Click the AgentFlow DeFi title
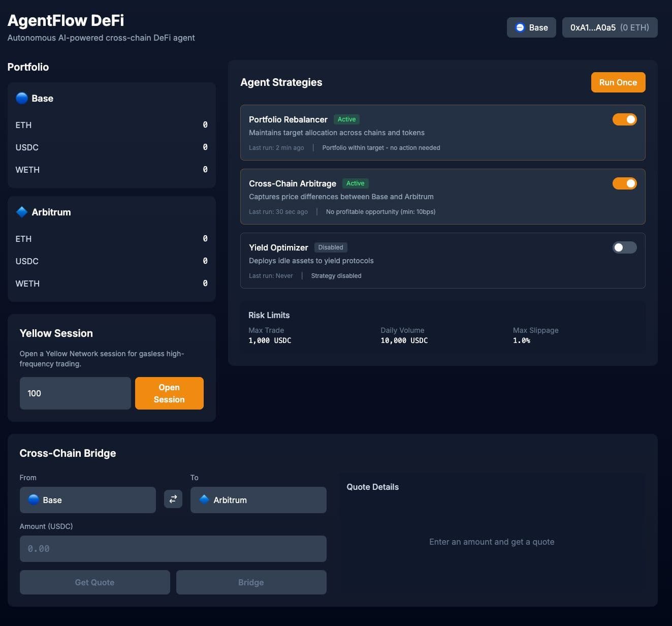 66,20
